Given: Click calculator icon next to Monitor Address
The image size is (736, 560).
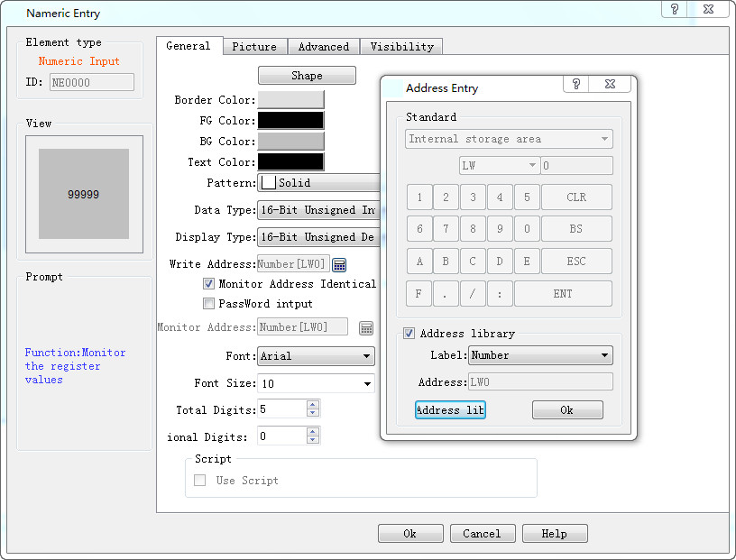Looking at the screenshot, I should 366,327.
